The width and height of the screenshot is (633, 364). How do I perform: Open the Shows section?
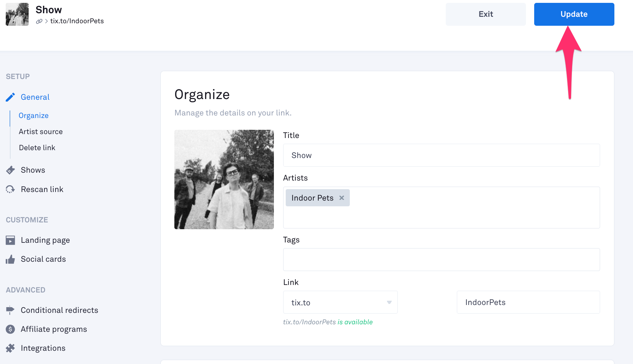point(33,170)
